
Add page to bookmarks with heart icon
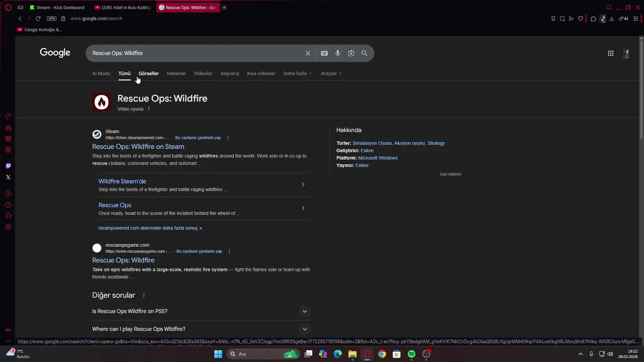[580, 19]
